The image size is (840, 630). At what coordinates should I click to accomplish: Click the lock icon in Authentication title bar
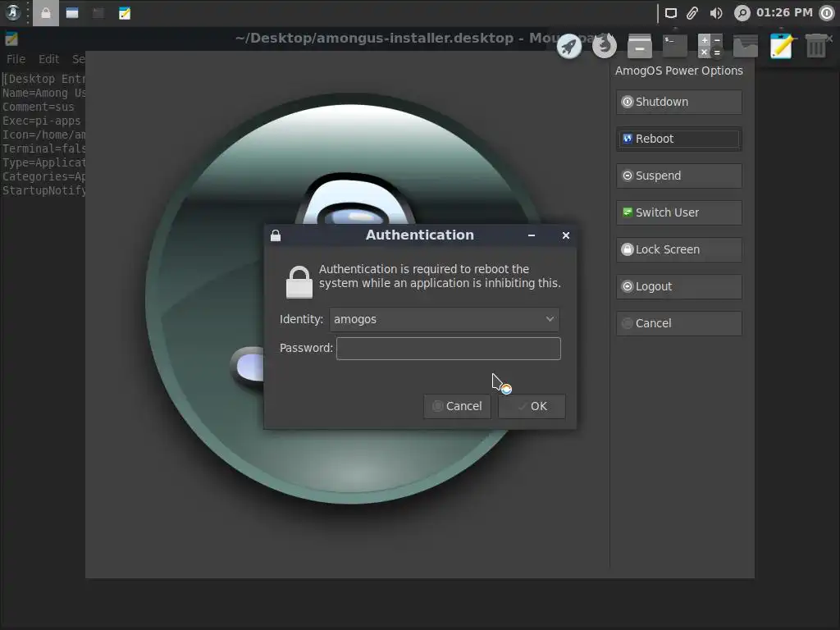pos(276,235)
